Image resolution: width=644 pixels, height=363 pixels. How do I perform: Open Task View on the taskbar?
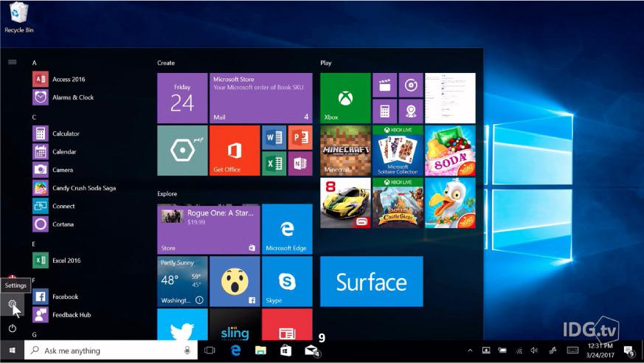click(210, 350)
